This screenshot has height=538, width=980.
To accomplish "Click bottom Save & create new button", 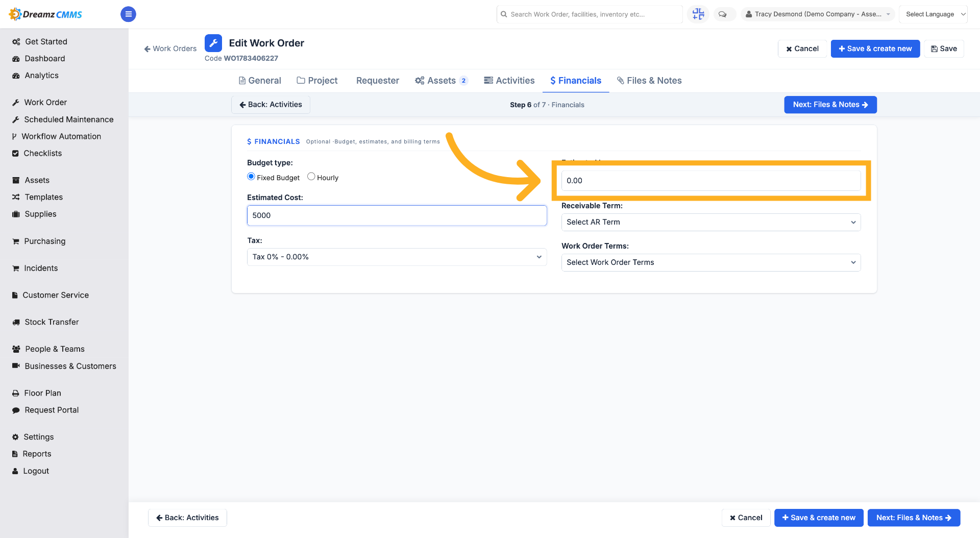I will 819,518.
